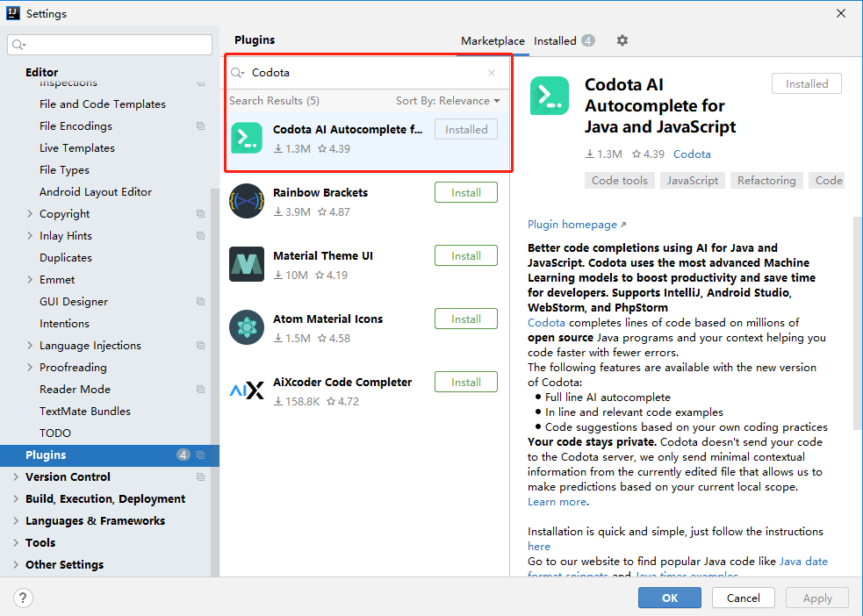
Task: Click the large Codota logo in details
Action: (x=550, y=96)
